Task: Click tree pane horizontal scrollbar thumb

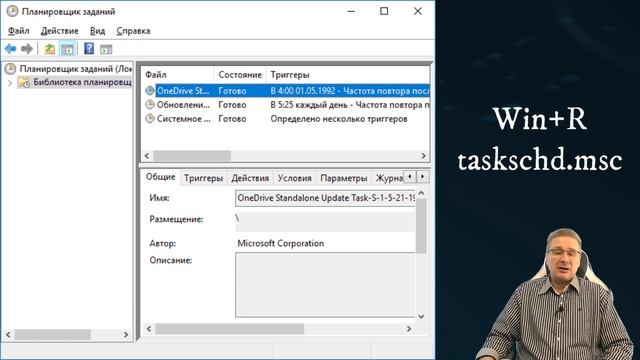Action: [53, 334]
